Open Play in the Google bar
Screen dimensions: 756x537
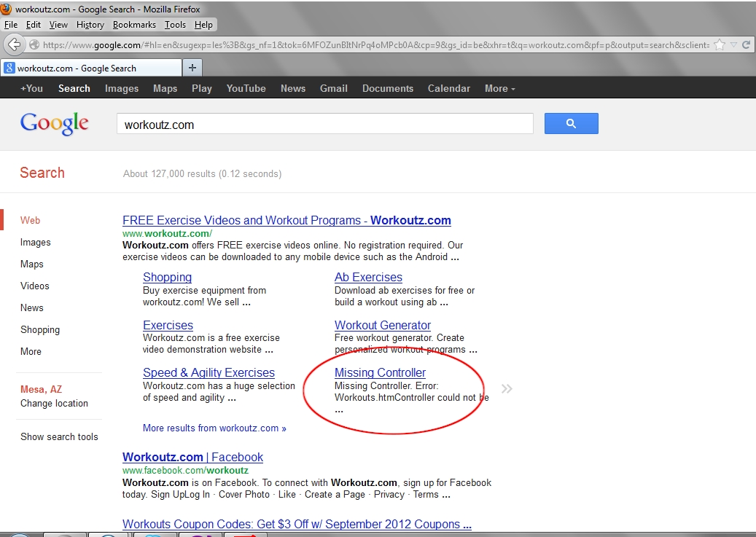201,88
